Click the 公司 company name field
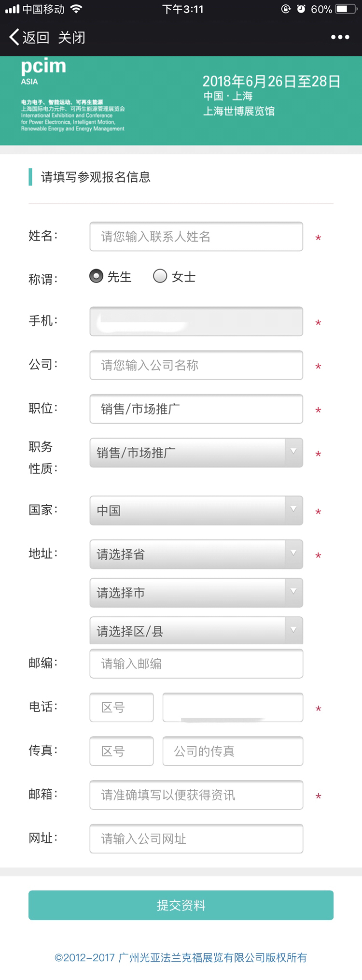 click(196, 365)
